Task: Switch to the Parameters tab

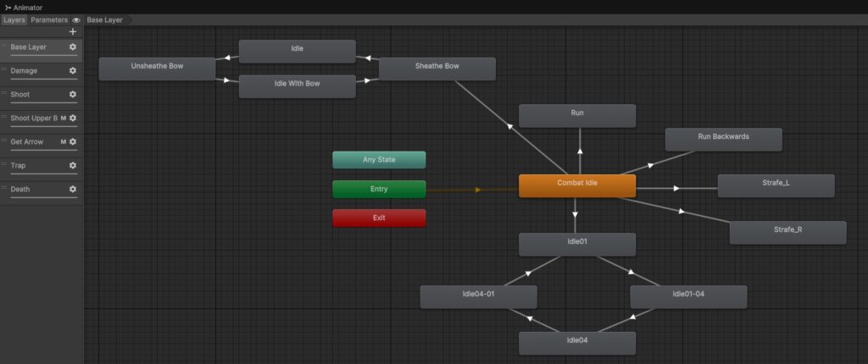Action: point(49,19)
